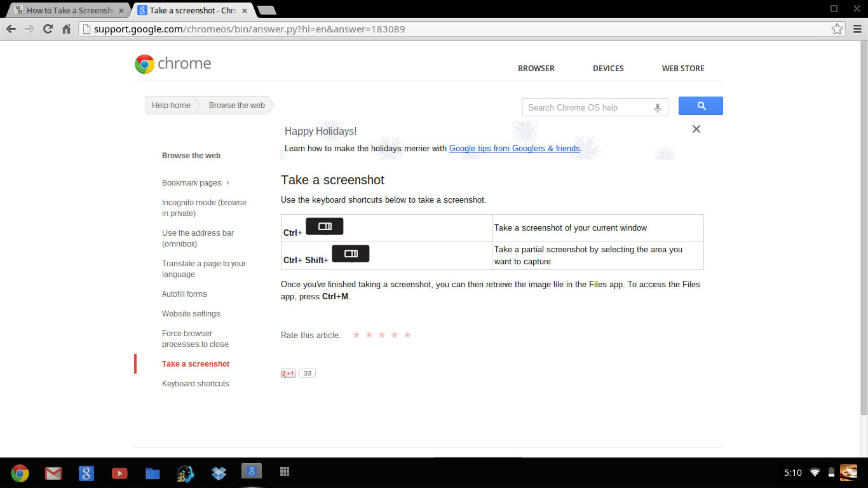Click the battery status icon
The image size is (868, 488).
point(831,472)
